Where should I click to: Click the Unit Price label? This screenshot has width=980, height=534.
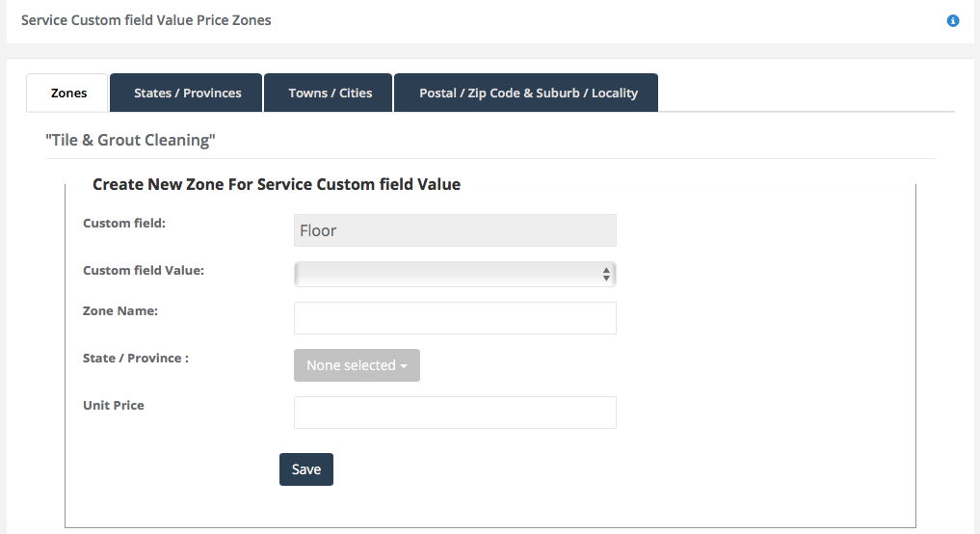pos(114,405)
